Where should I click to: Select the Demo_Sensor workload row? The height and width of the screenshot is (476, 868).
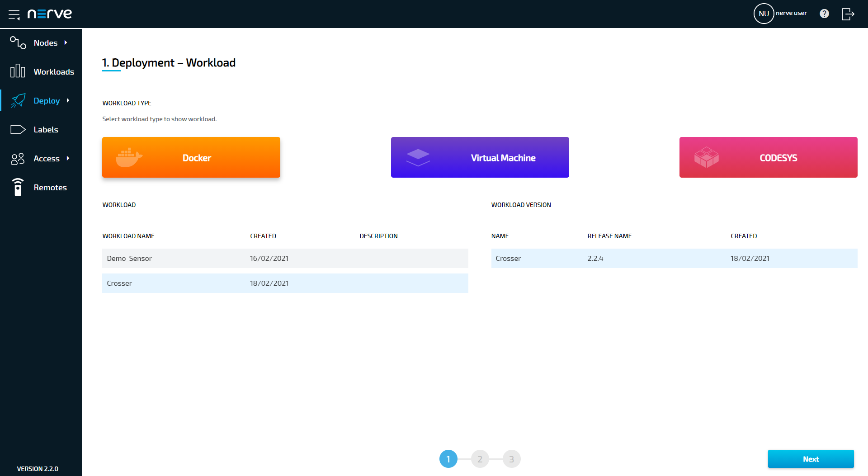pos(285,259)
